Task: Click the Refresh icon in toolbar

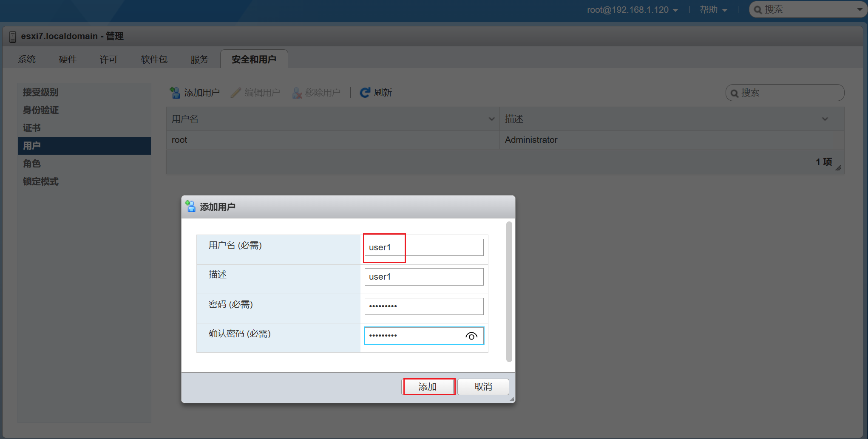Action: 365,93
